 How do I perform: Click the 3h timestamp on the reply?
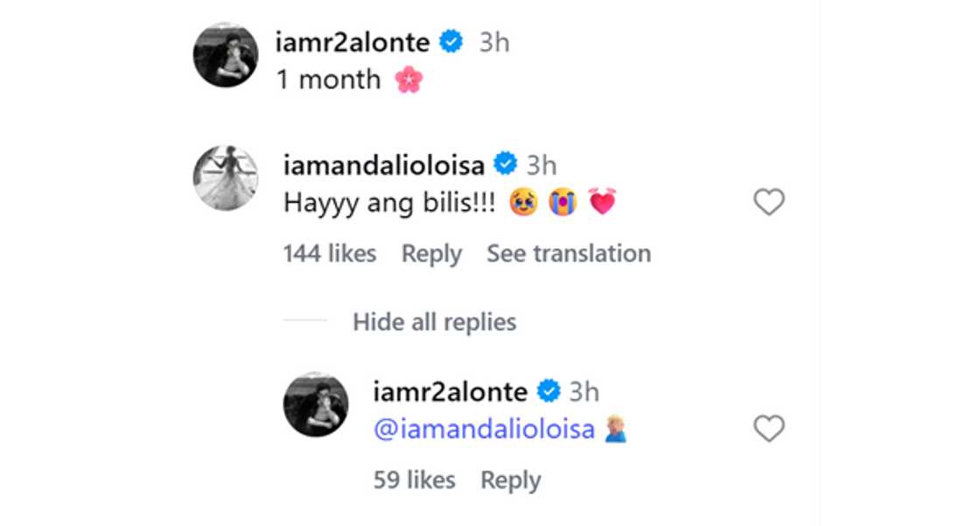tap(584, 392)
